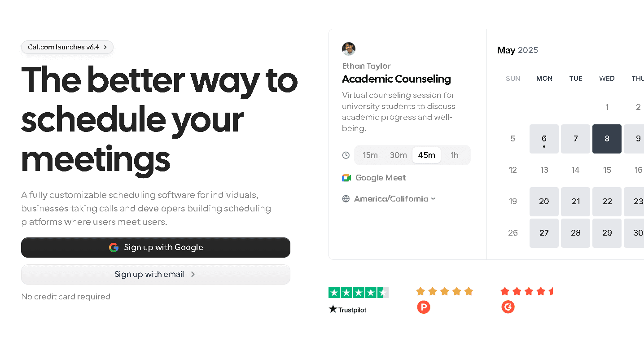Screen dimensions: 644x351
Task: Click Ethan Taylor's profile avatar
Action: (349, 49)
